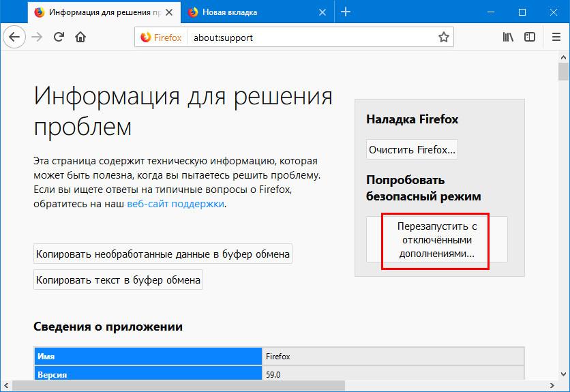Viewport: 570px width, 392px height.
Task: Click the 'Наладка Firefox' heading
Action: click(x=412, y=119)
